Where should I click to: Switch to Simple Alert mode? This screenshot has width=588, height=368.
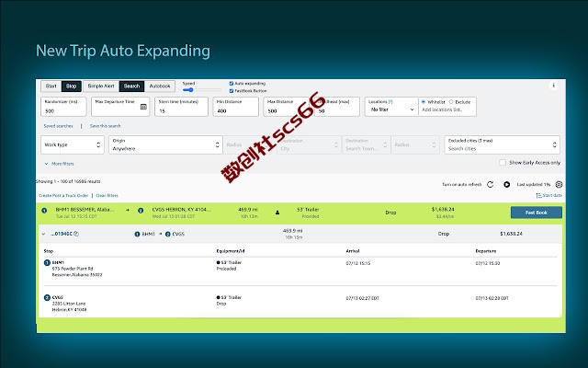pyautogui.click(x=101, y=86)
